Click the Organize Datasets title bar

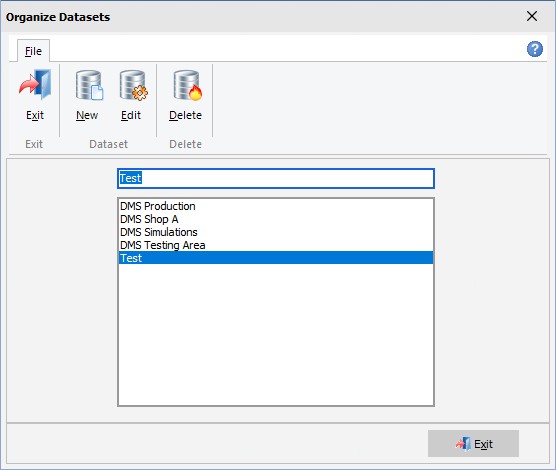click(x=262, y=17)
